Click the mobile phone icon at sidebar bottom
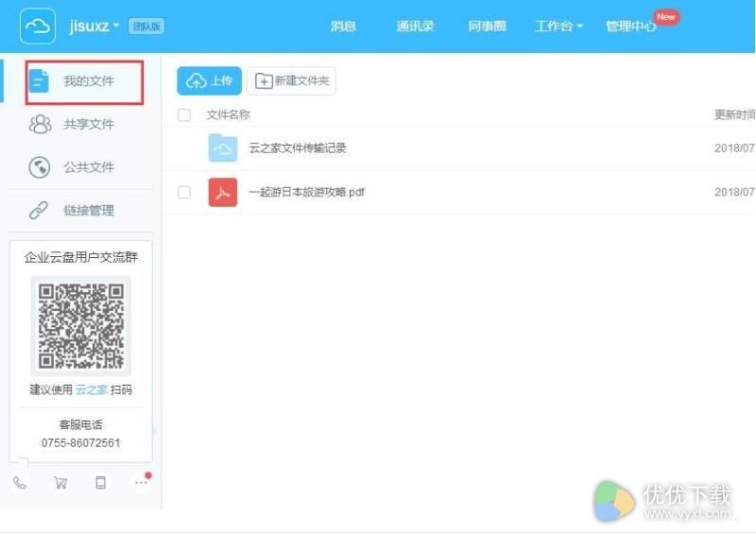The image size is (756, 534). point(100,483)
